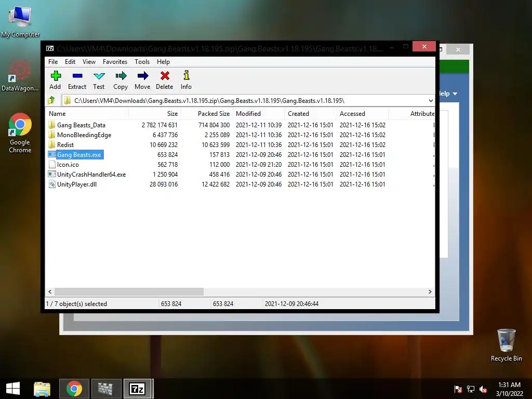Click the taskbar clock 1:31 AM
Viewport: 532px width, 399px height.
click(x=509, y=385)
